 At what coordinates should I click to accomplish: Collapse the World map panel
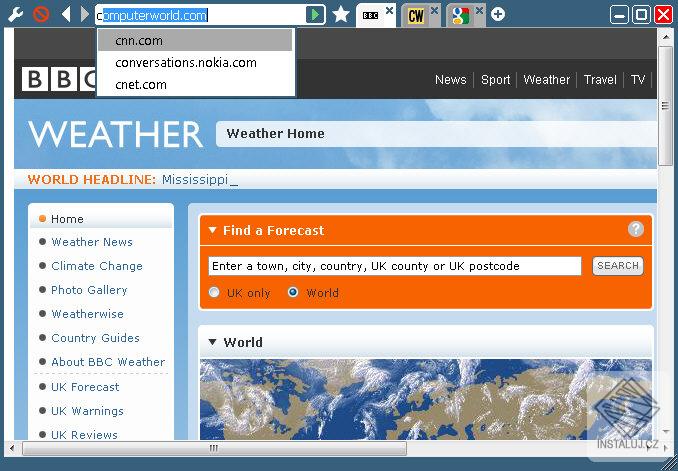click(x=212, y=342)
